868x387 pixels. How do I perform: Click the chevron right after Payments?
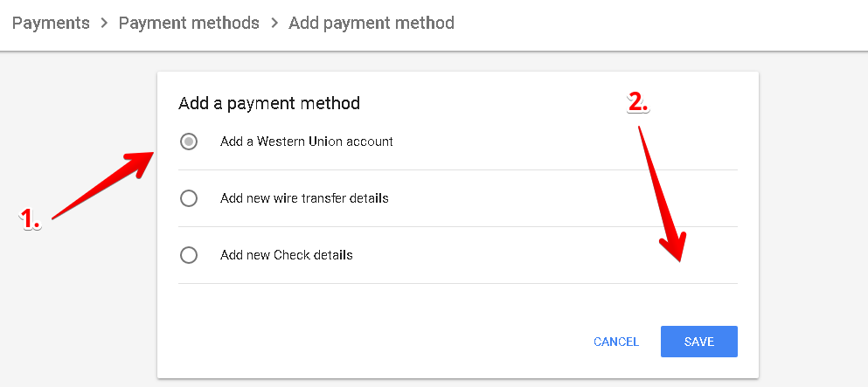(x=104, y=24)
